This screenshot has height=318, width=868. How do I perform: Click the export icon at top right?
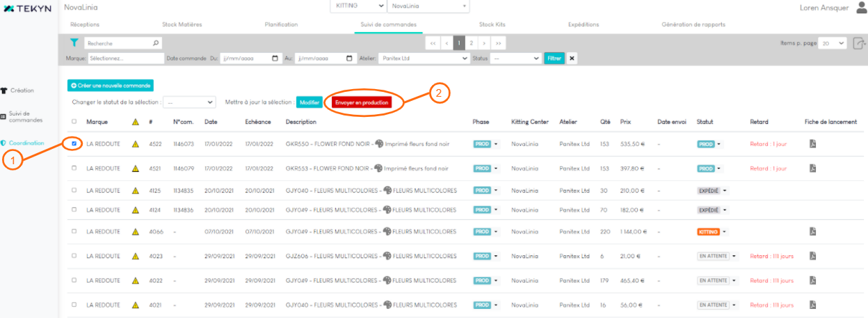click(860, 43)
